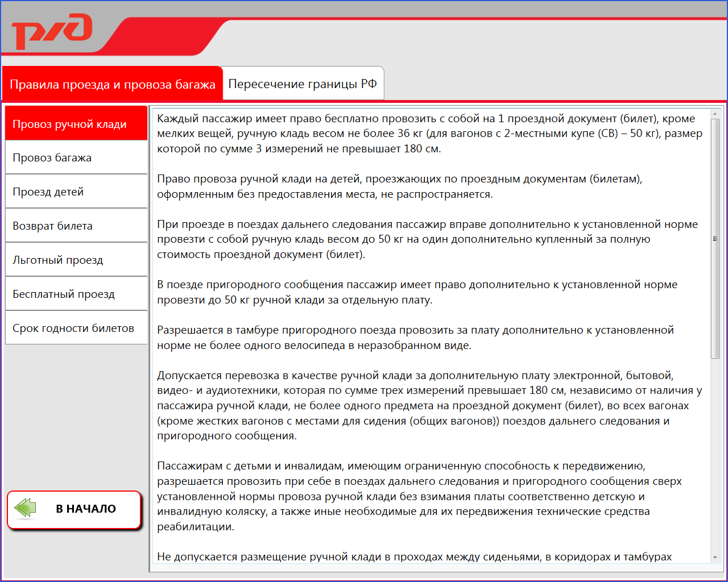Screen dimensions: 728x582
Task: Select the Правила проезда и провоза багажа tab
Action: [112, 84]
